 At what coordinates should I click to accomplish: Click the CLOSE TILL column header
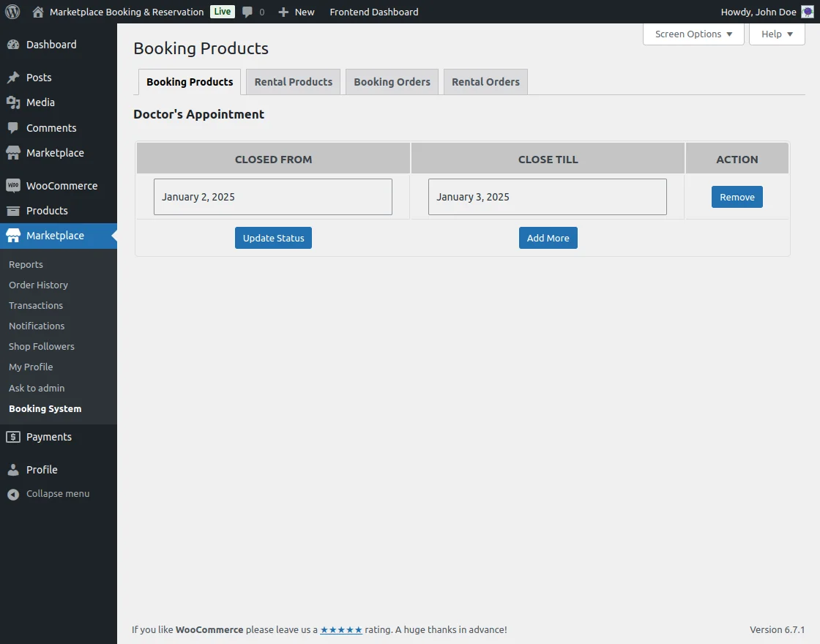coord(548,160)
